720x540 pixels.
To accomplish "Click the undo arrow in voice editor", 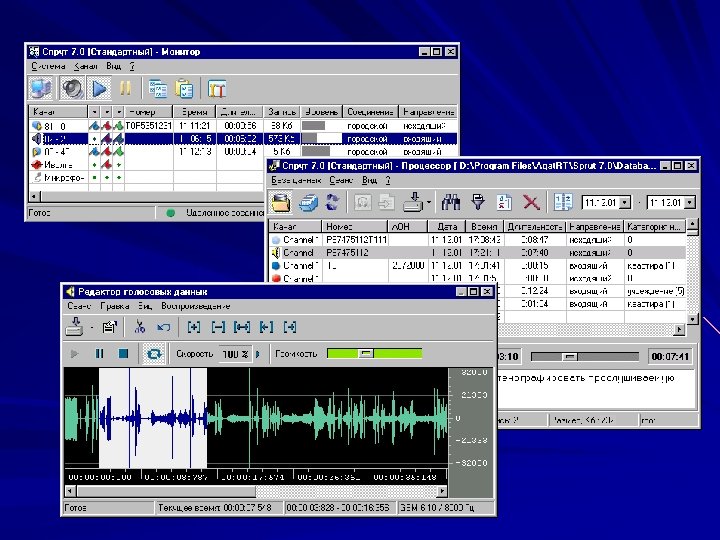I will (x=164, y=326).
